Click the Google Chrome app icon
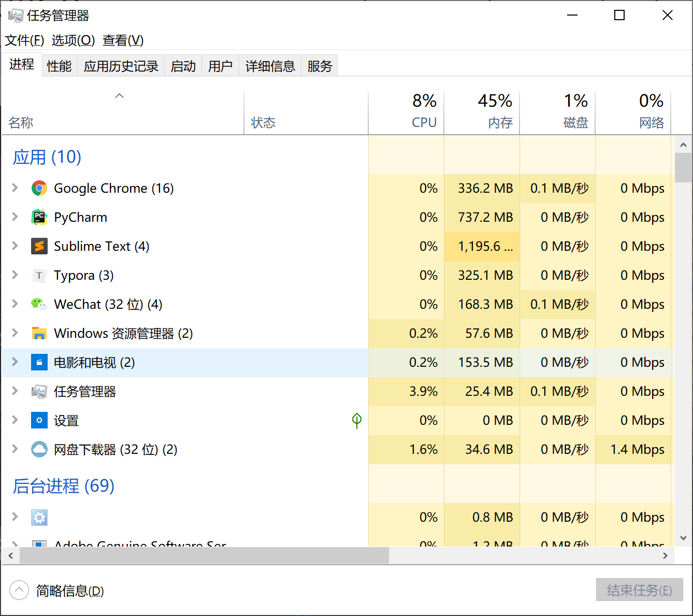 coord(39,188)
